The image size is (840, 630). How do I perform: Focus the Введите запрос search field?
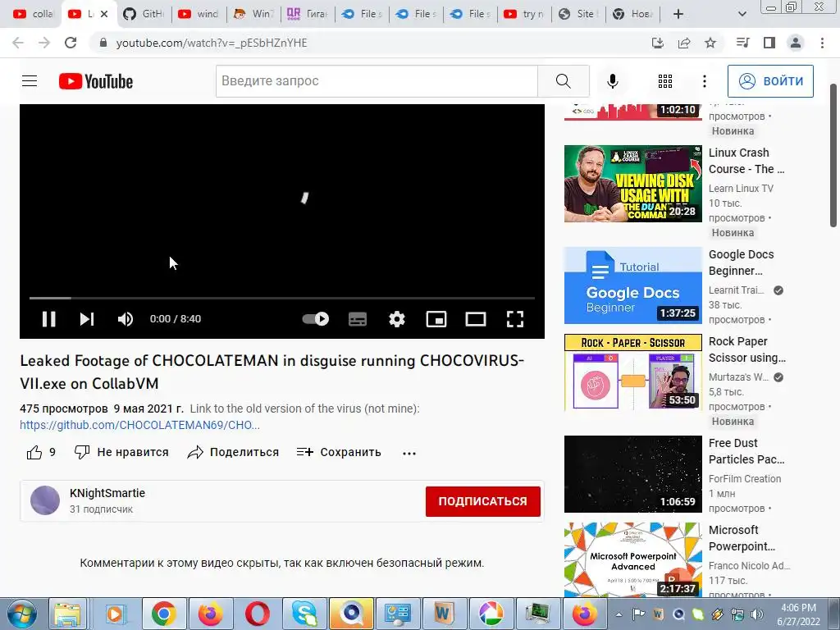[x=377, y=81]
